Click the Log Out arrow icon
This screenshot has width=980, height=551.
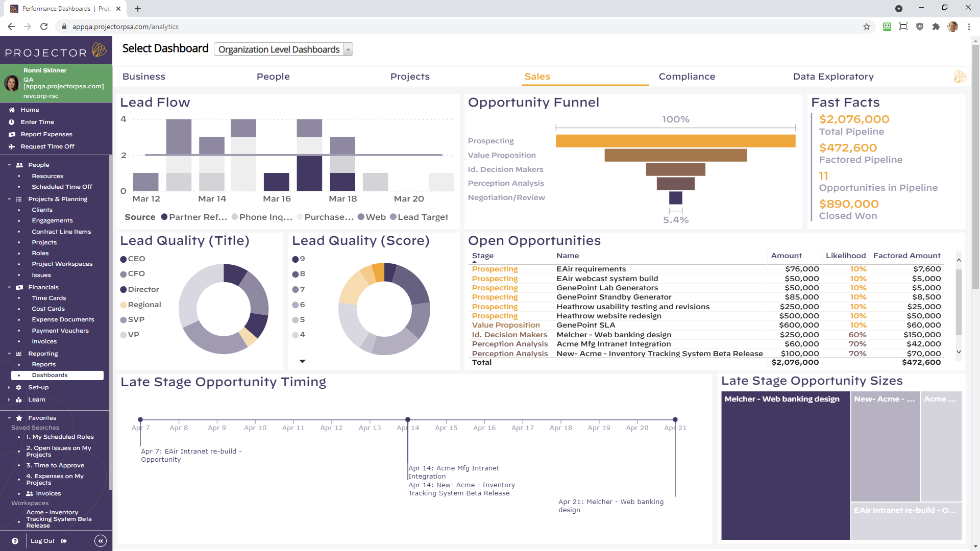pos(63,541)
